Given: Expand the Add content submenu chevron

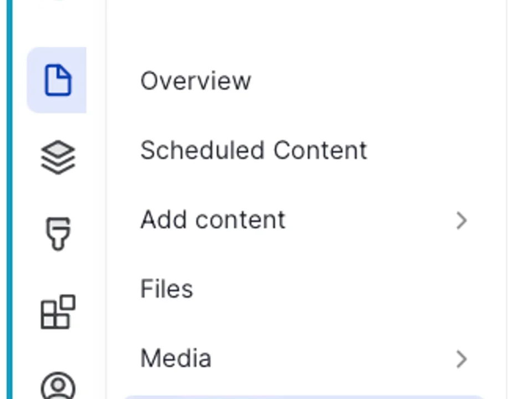Looking at the screenshot, I should (462, 220).
